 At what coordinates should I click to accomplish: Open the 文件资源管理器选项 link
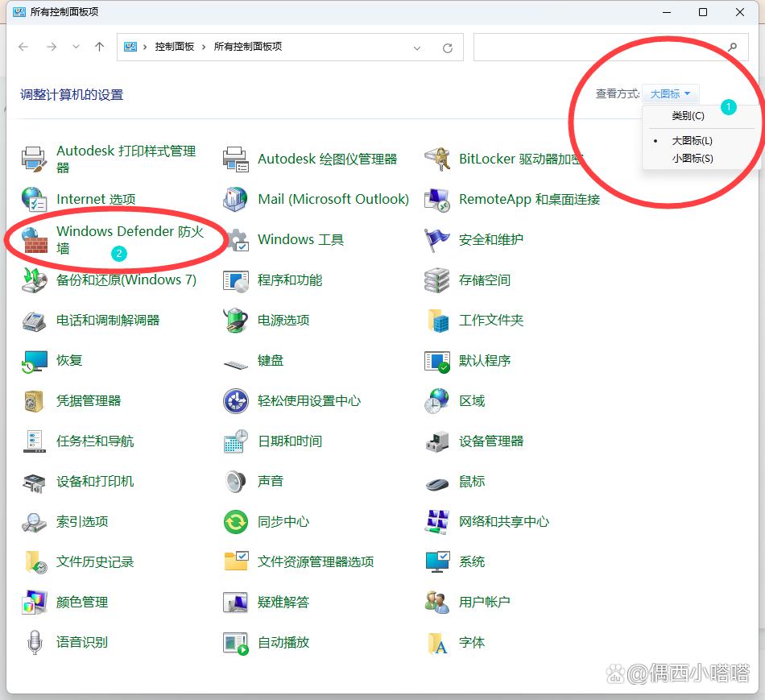point(316,562)
